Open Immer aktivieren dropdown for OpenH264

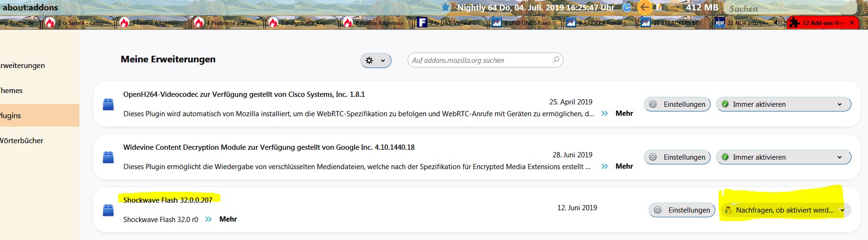784,104
